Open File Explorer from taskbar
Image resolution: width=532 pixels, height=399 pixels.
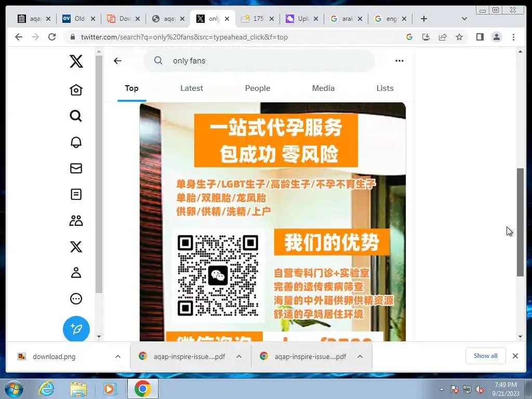78,389
